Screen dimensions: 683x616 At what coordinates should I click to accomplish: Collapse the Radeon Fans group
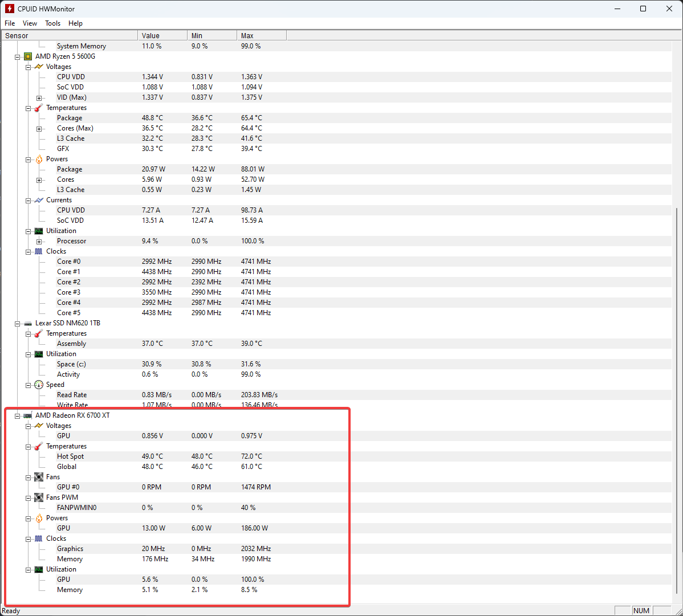point(29,477)
